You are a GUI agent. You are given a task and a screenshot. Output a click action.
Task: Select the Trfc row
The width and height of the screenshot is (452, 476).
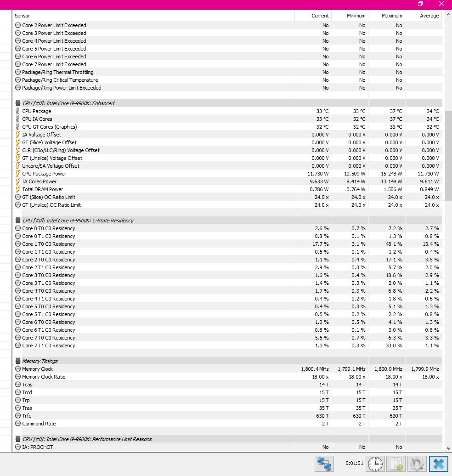pos(227,416)
